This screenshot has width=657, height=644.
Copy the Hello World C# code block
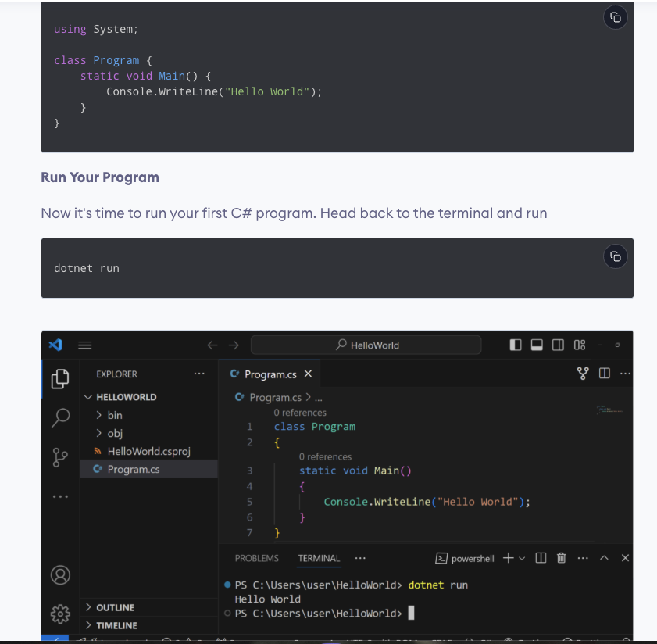coord(615,17)
